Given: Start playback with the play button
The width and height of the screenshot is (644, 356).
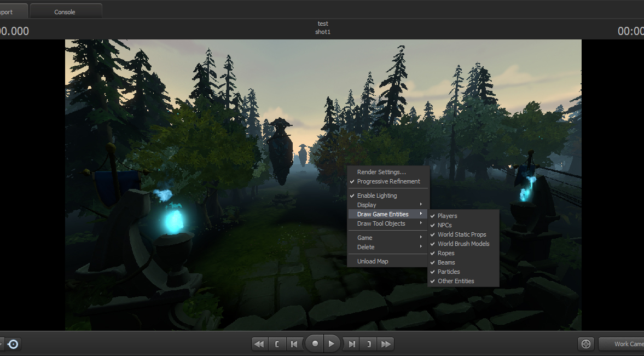Looking at the screenshot, I should click(x=332, y=343).
